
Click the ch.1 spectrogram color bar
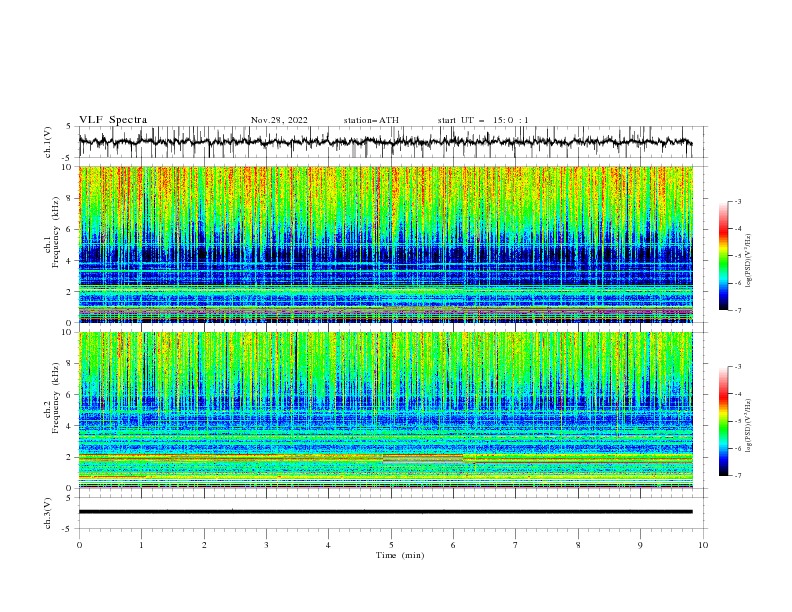pos(724,256)
